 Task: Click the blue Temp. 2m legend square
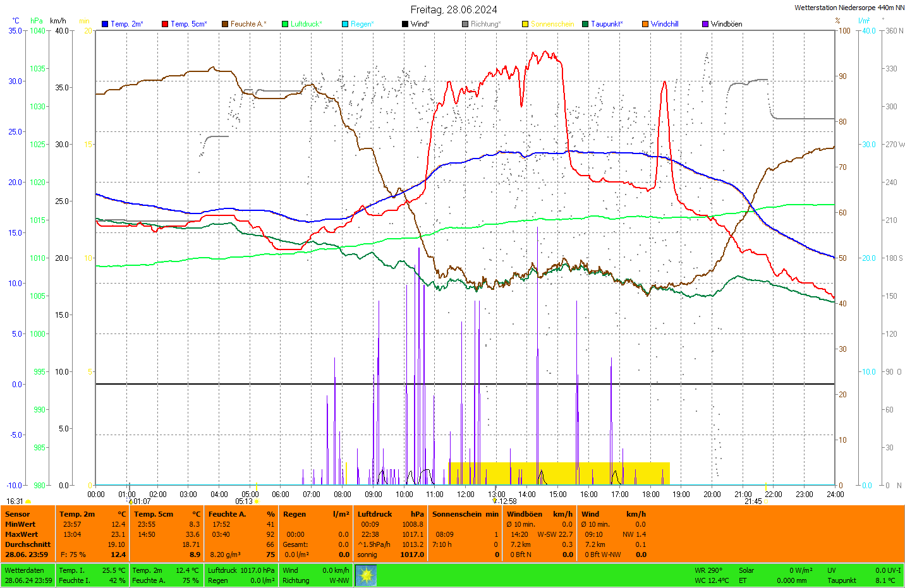tap(105, 24)
